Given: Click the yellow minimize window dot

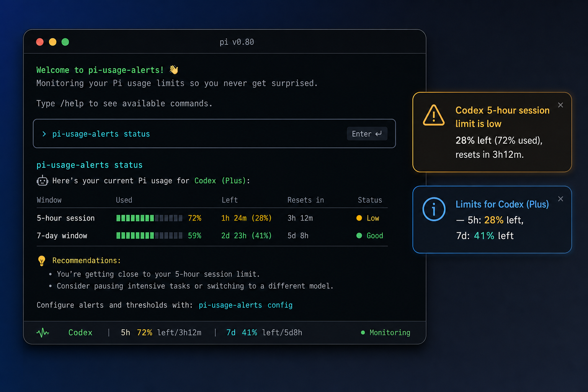Looking at the screenshot, I should (x=53, y=42).
